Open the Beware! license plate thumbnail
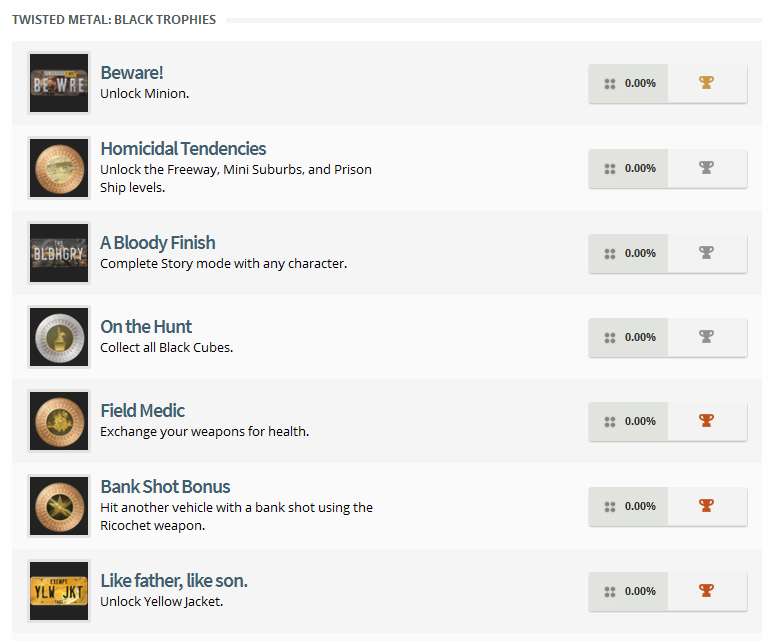Screen dimensions: 773x641 (59, 83)
